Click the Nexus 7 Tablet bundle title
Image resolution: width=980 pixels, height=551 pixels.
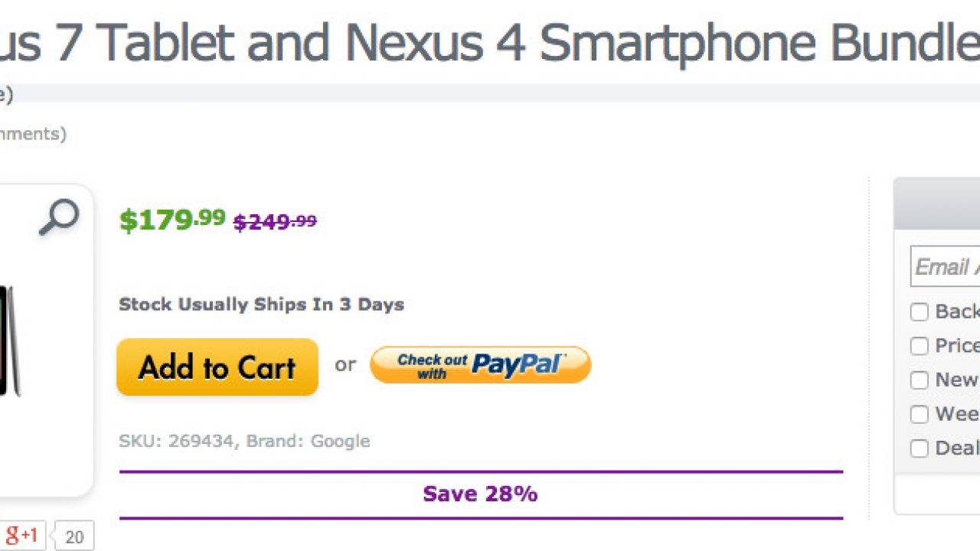click(490, 42)
